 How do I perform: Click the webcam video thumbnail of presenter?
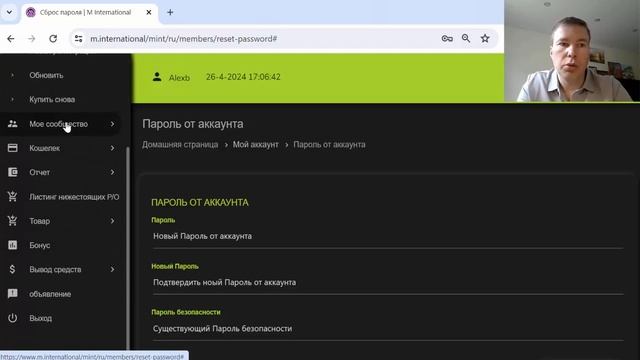572,51
